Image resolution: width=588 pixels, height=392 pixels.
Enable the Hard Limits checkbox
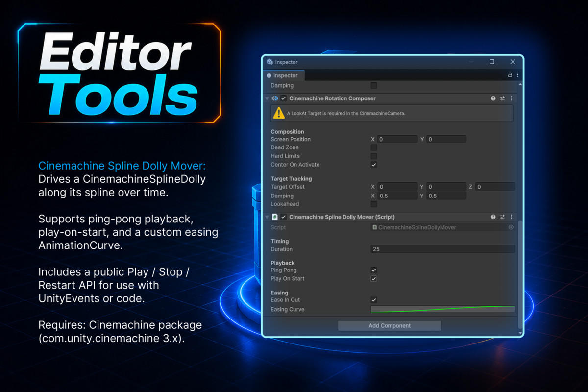click(x=374, y=156)
